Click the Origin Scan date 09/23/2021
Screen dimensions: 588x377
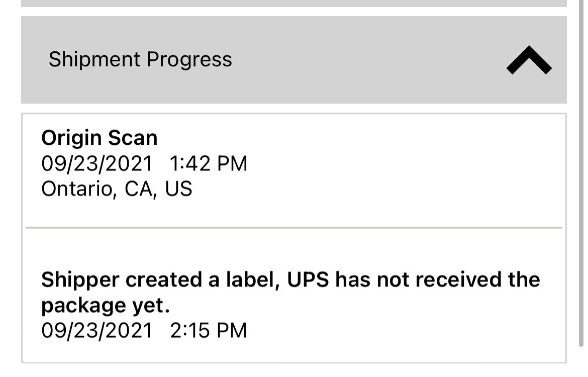[96, 163]
